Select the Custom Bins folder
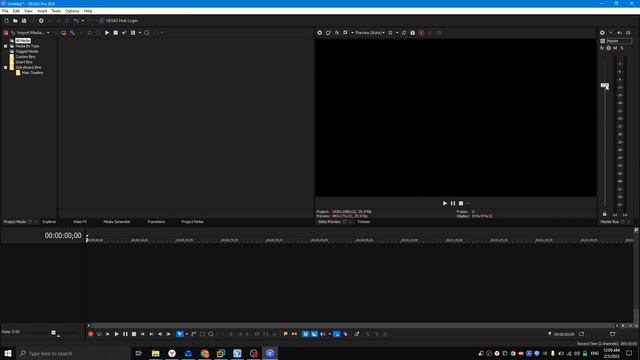 click(x=25, y=57)
